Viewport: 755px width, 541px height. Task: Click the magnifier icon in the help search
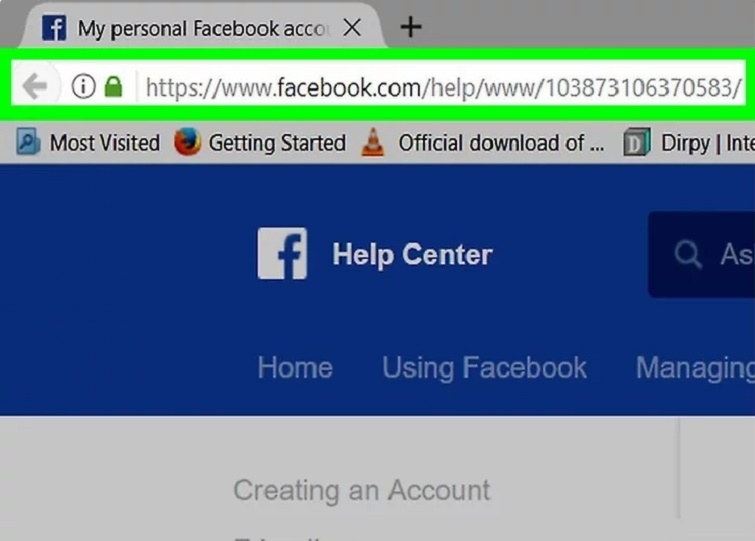[688, 254]
